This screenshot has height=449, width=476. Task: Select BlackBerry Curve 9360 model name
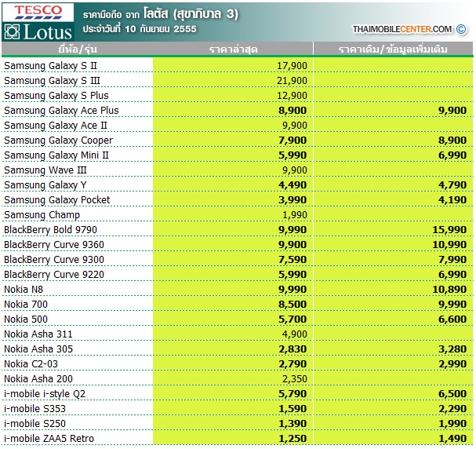click(x=54, y=244)
